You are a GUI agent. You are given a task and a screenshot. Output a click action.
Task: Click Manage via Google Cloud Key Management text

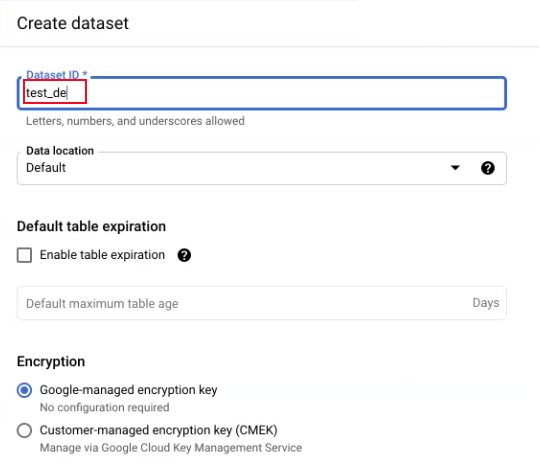pos(171,448)
